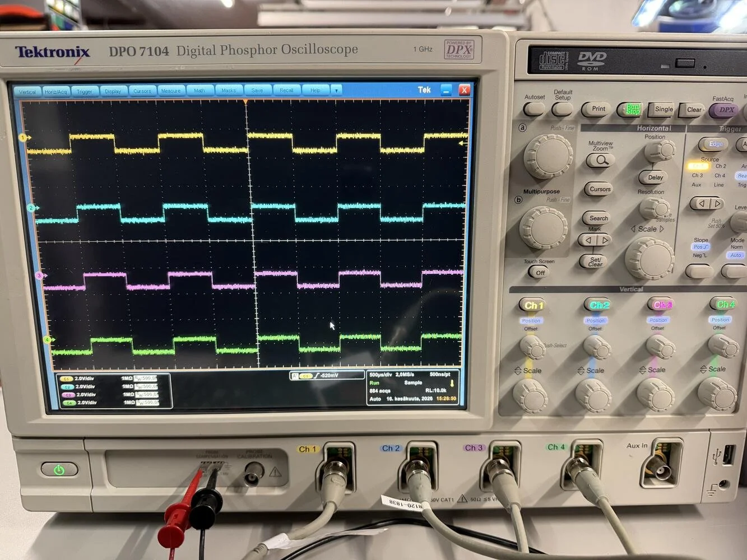The image size is (747, 560).
Task: Push the Mark right arrow button
Action: point(604,240)
